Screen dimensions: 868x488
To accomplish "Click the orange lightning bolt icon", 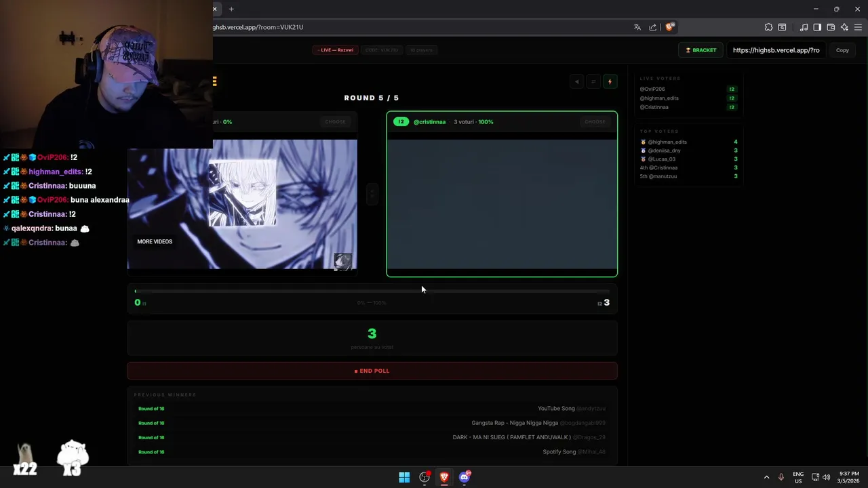I will coord(610,82).
